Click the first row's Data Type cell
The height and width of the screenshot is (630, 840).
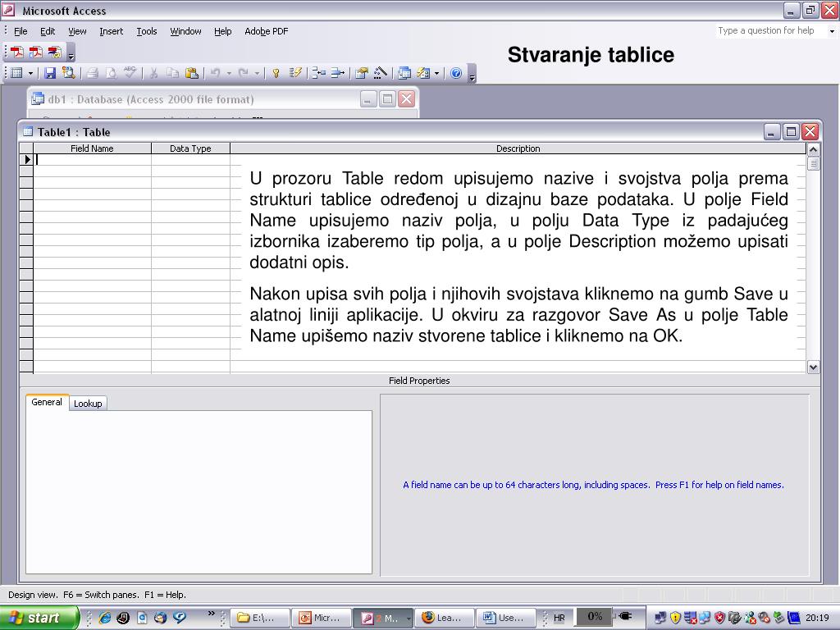190,160
